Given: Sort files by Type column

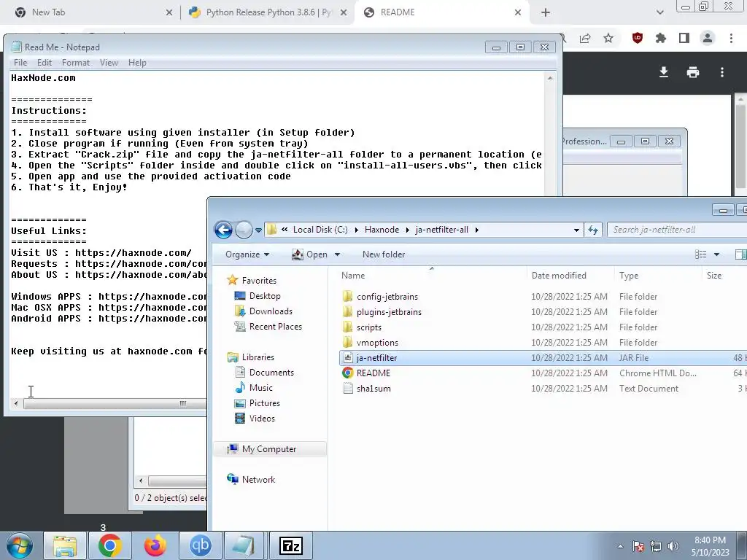Looking at the screenshot, I should pos(629,275).
